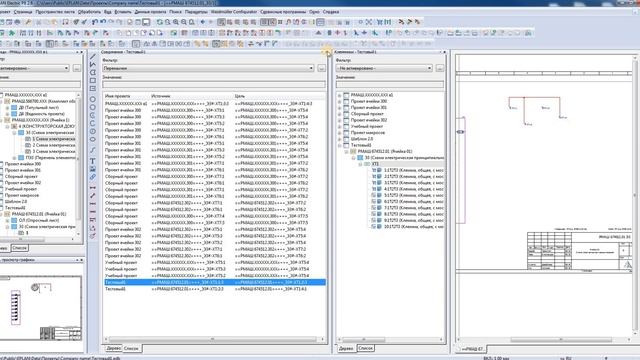Click the Insert image tool icon
This screenshot has height=360, width=640.
[x=93, y=169]
